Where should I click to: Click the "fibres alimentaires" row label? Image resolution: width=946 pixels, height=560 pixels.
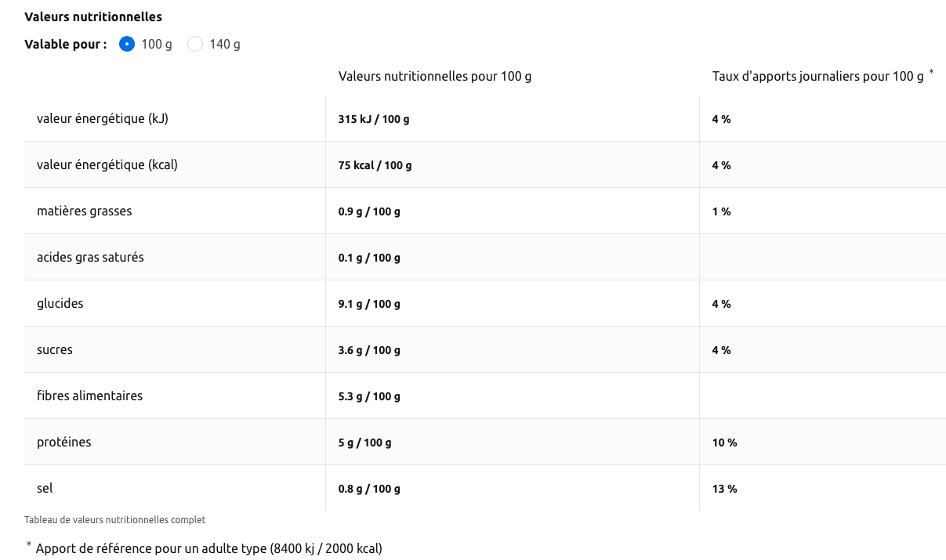(x=89, y=396)
